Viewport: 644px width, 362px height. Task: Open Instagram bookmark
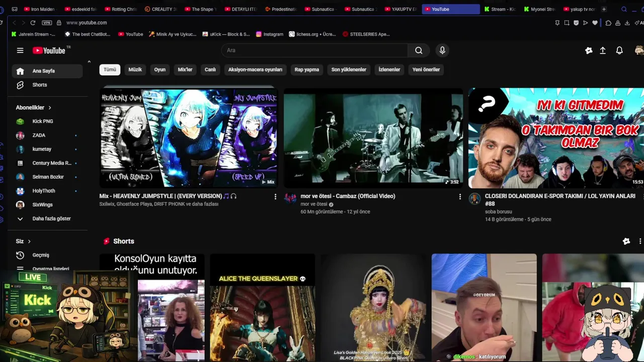269,34
